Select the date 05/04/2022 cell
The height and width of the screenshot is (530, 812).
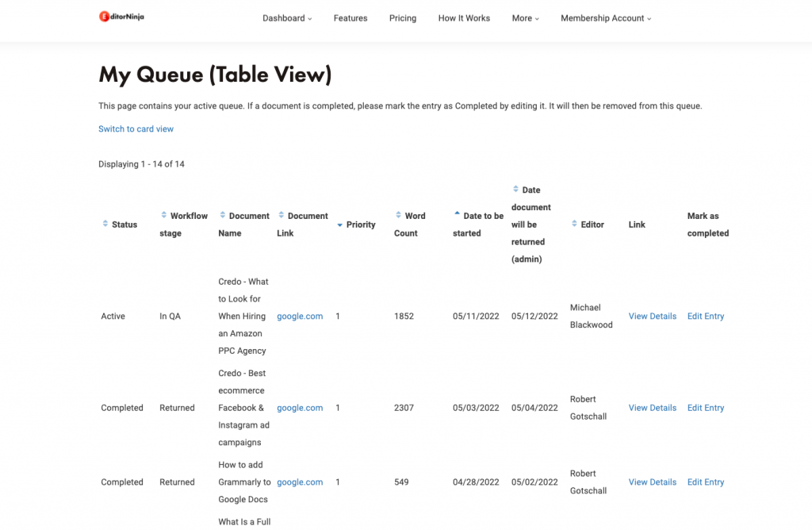coord(534,408)
